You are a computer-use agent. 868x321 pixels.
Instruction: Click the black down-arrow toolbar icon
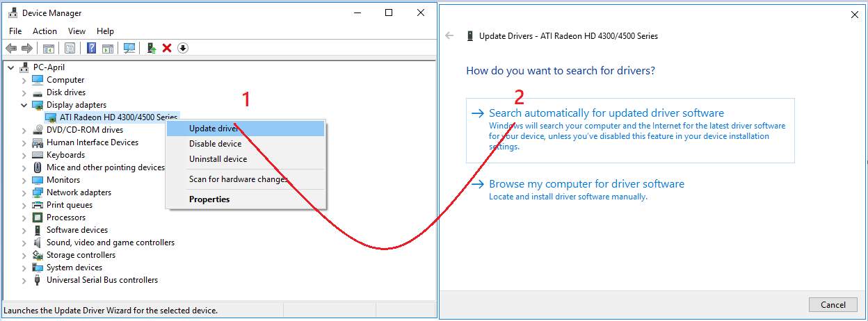point(183,48)
